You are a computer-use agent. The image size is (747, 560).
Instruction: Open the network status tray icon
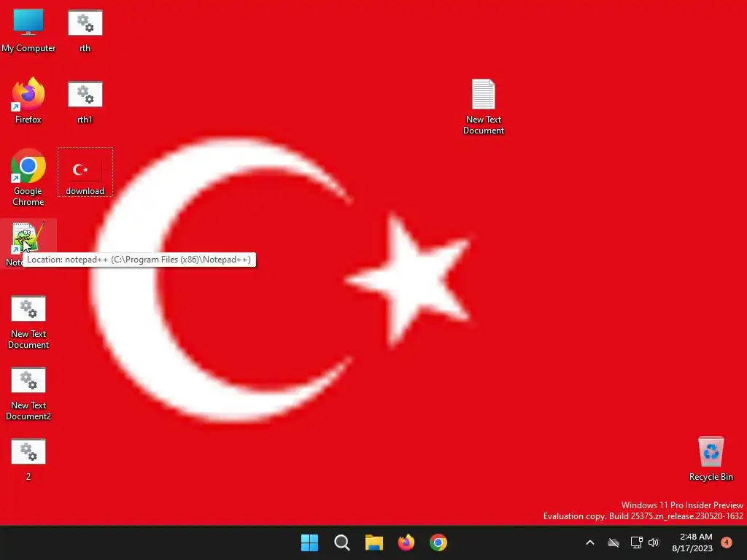point(636,542)
